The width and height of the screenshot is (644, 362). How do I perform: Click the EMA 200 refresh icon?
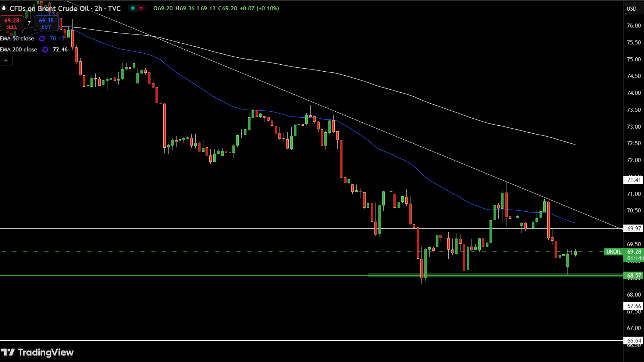45,50
